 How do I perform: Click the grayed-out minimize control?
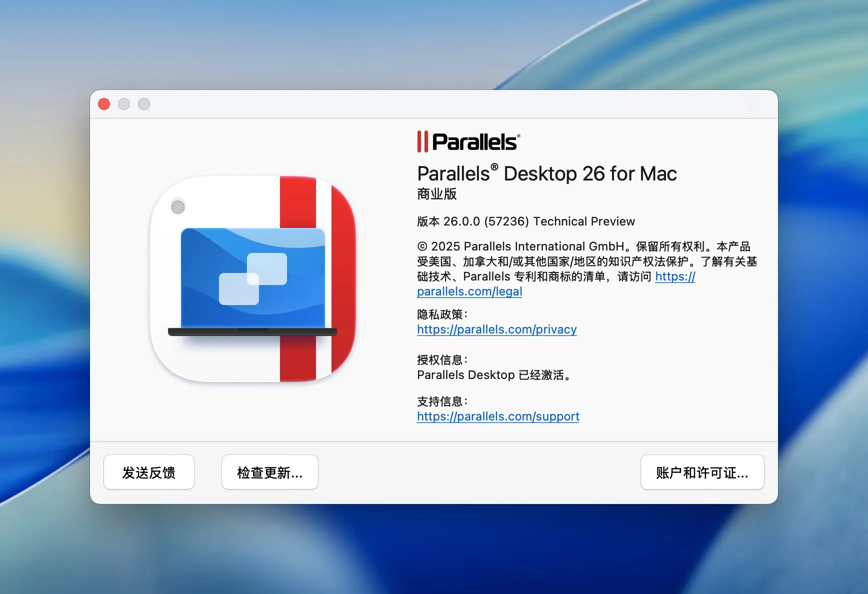click(124, 103)
